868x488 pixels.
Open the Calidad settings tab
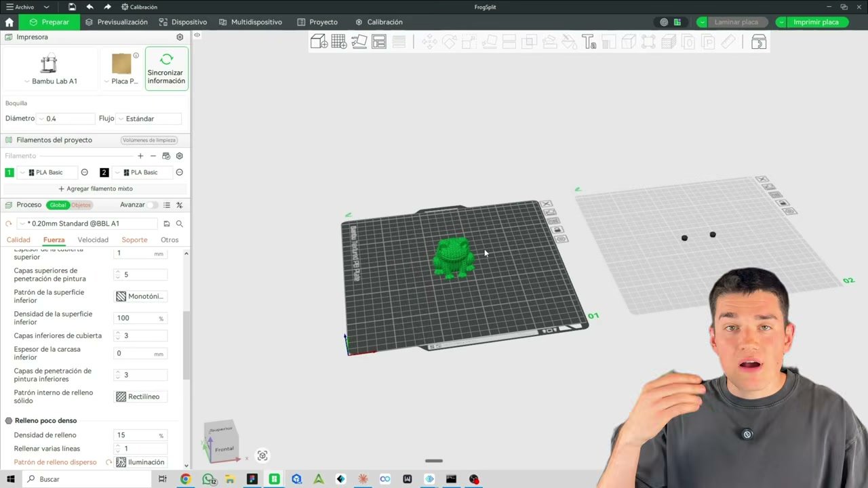tap(18, 240)
